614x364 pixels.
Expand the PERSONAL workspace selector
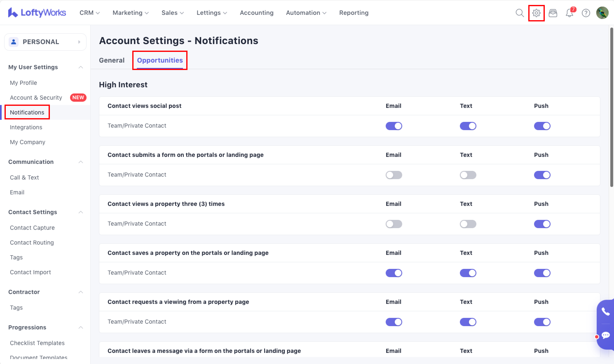pos(45,42)
